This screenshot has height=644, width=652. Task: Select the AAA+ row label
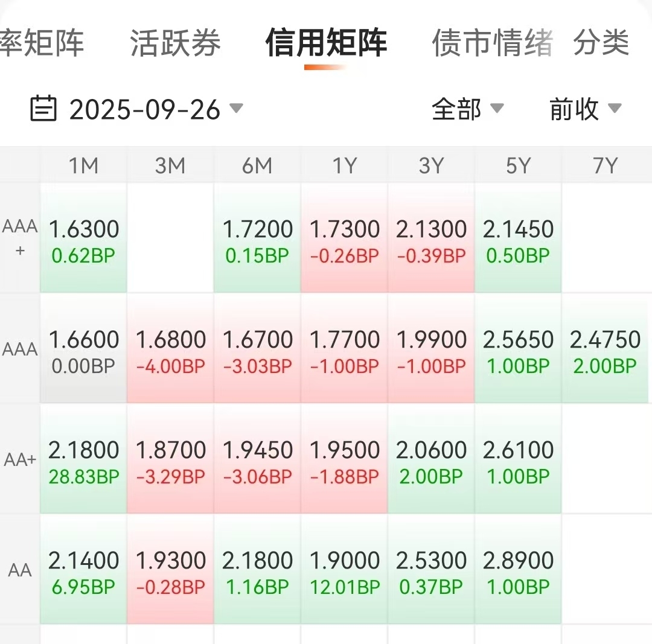coord(20,238)
